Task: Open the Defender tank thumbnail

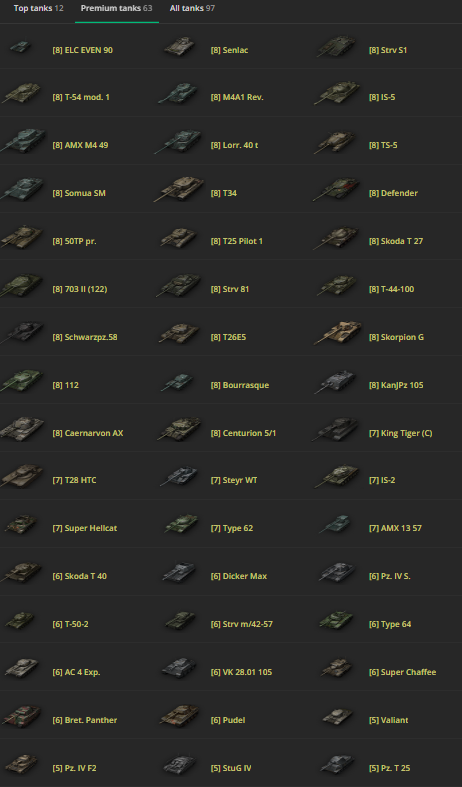Action: click(336, 189)
